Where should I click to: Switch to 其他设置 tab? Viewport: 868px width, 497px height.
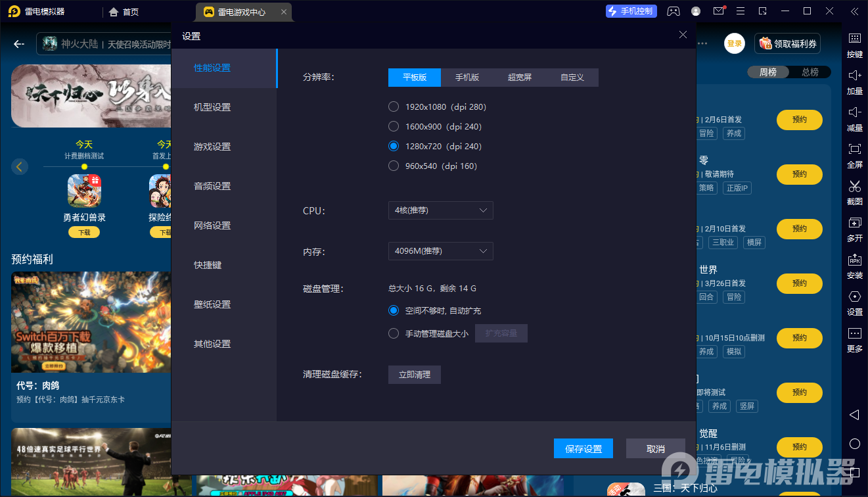pos(224,344)
